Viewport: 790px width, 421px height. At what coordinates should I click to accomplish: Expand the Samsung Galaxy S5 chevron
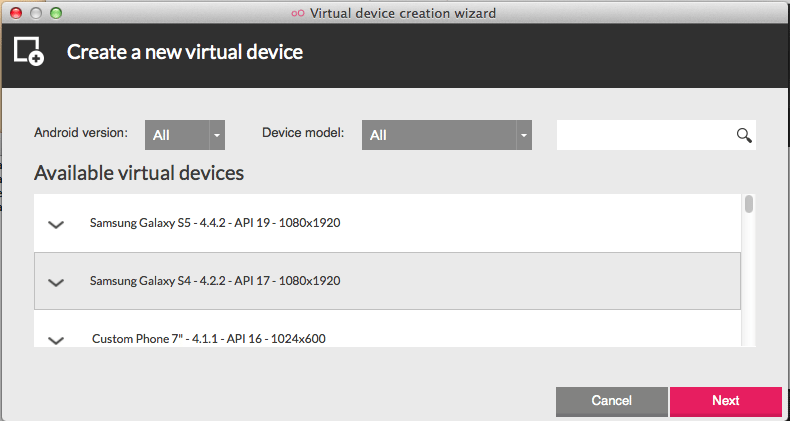click(56, 224)
